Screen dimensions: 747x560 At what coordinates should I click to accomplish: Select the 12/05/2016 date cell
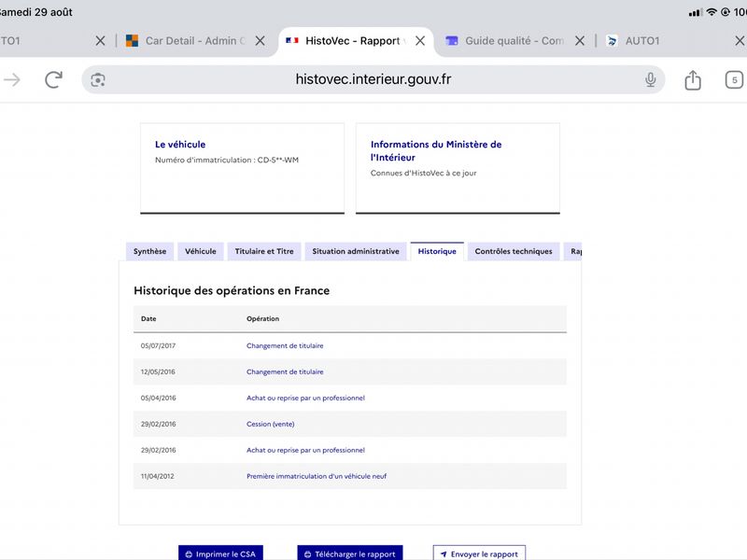158,371
